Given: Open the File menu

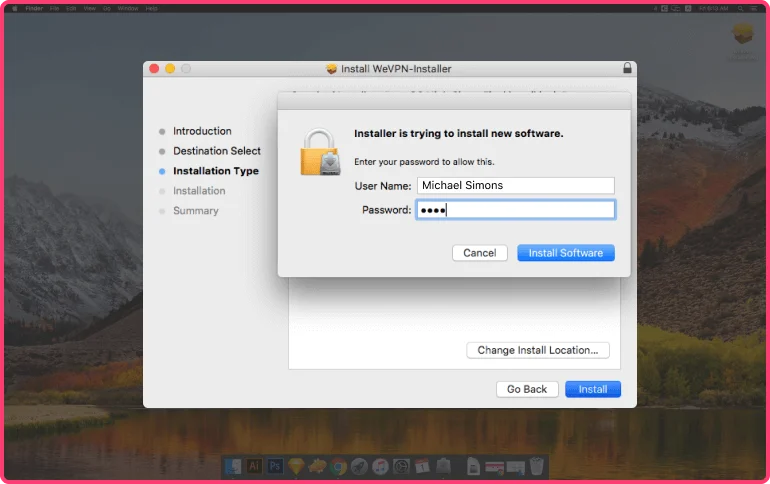Looking at the screenshot, I should (x=55, y=8).
